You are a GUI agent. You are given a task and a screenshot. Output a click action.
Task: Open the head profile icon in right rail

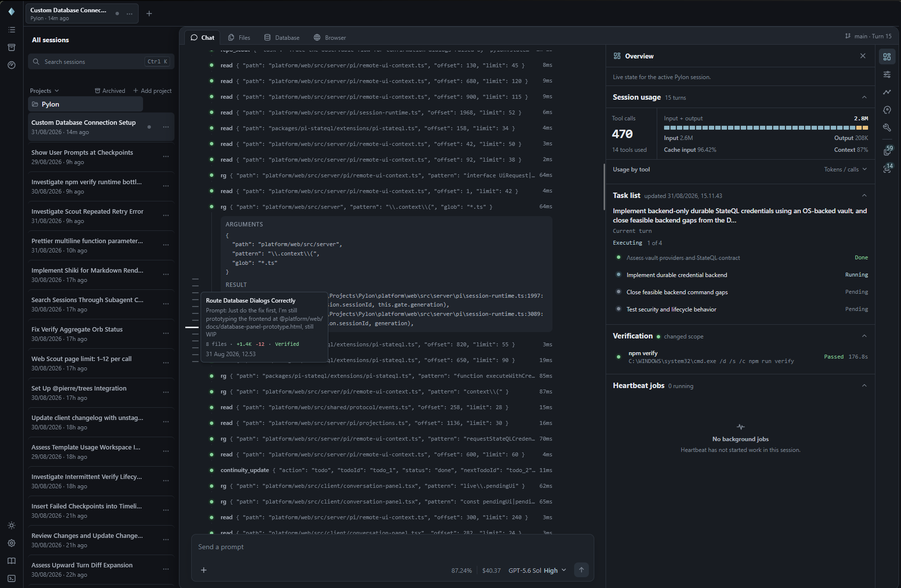887,110
